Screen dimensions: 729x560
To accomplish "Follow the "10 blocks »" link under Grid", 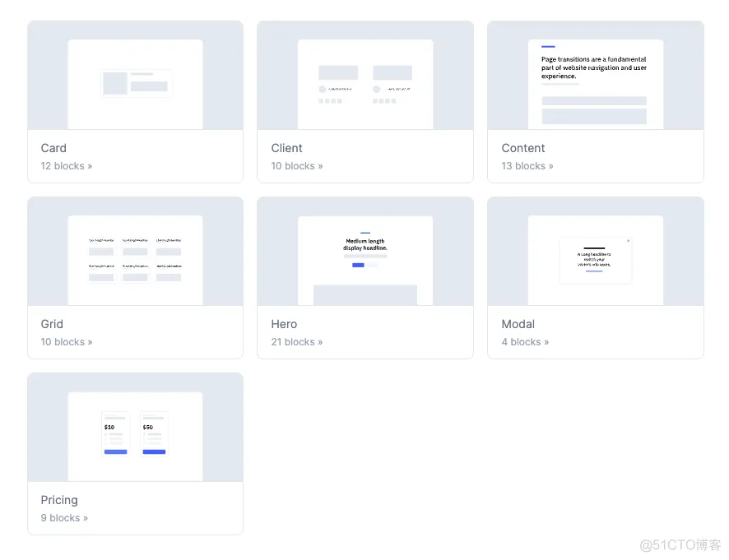I will click(67, 342).
